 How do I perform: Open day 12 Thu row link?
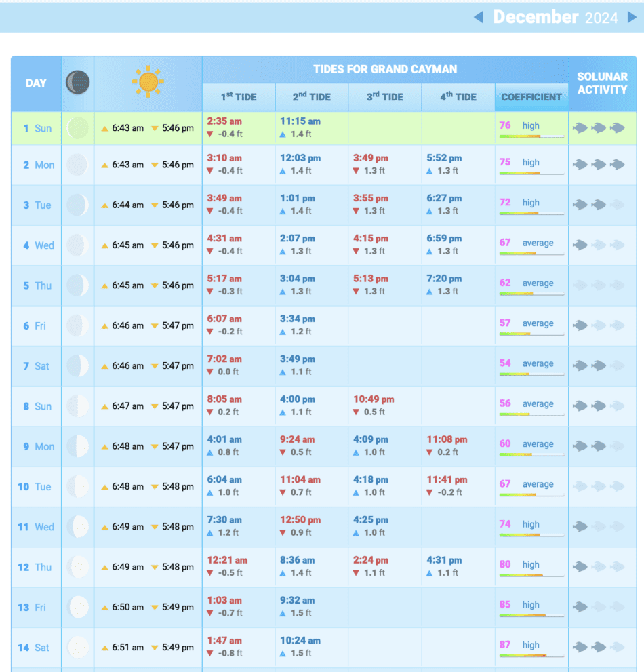pyautogui.click(x=35, y=567)
